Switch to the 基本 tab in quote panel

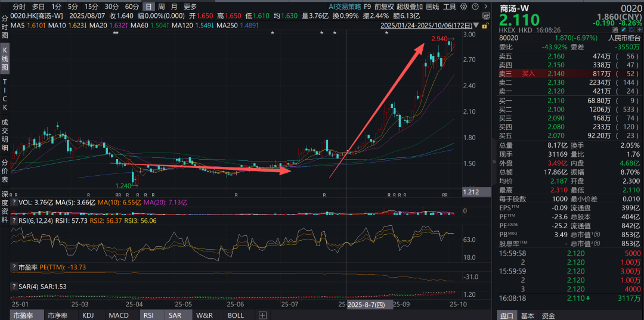pos(527,315)
